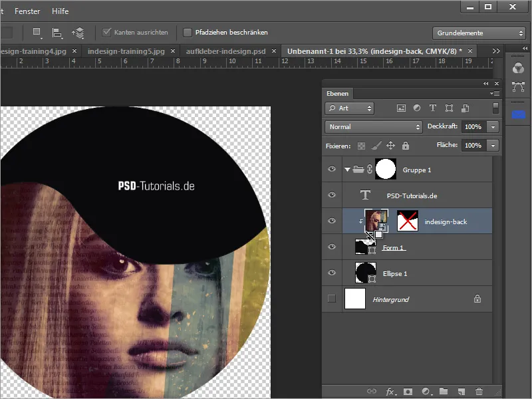Click the Deckkraft 100% value field

[x=473, y=127]
